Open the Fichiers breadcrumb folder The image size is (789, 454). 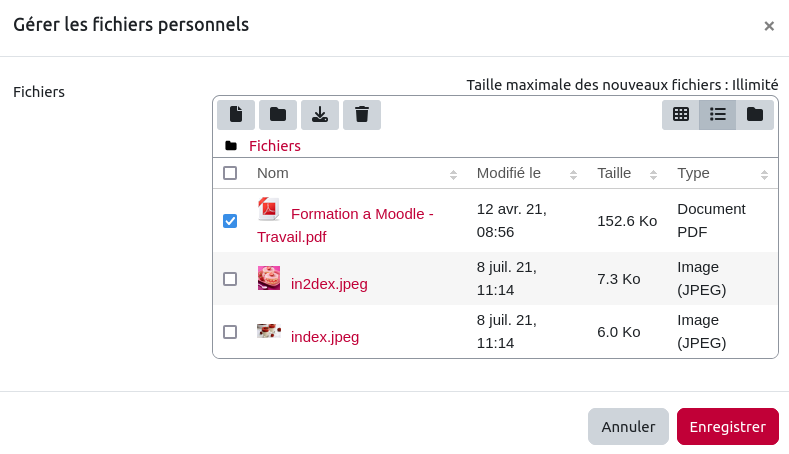[275, 146]
